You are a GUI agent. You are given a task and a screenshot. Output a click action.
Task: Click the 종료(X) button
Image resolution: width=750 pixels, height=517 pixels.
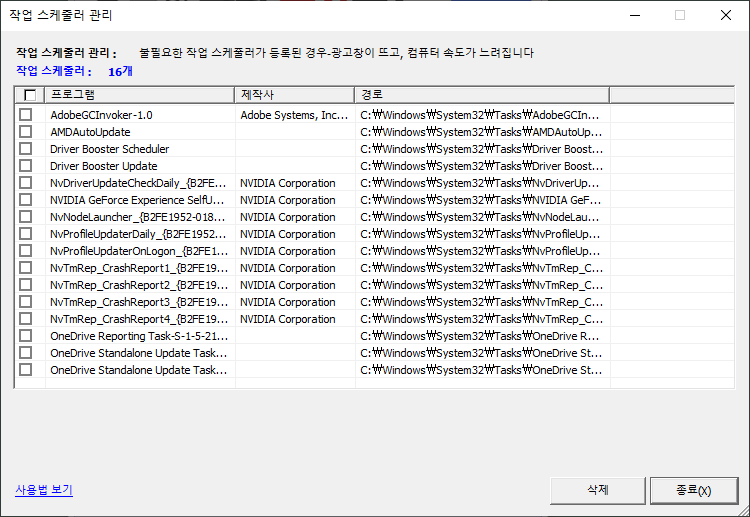click(x=694, y=490)
